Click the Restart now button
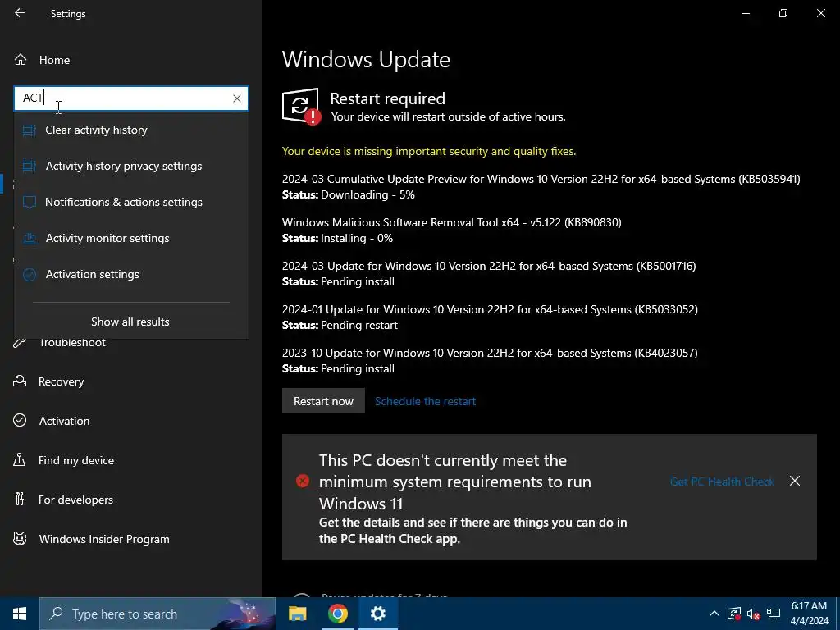Viewport: 840px width, 630px height. 323,400
